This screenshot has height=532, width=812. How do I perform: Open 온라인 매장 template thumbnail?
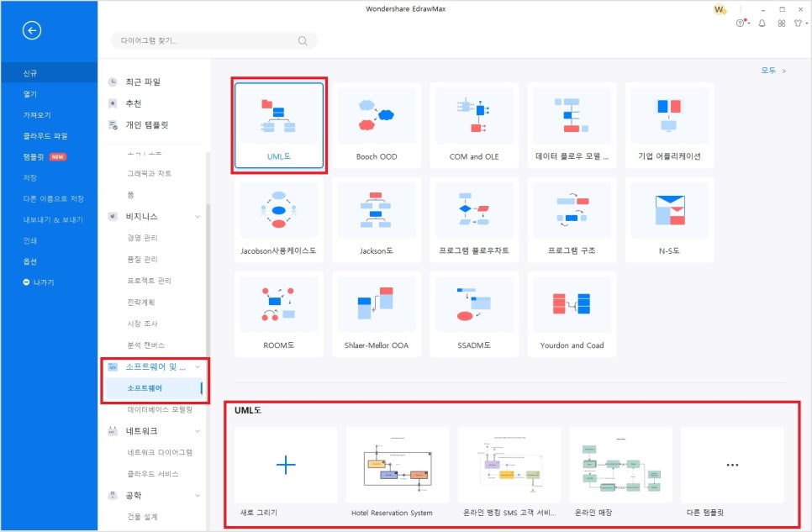pyautogui.click(x=620, y=465)
